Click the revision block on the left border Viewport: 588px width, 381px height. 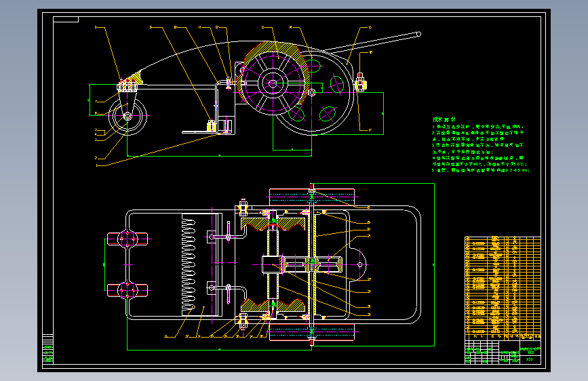tap(47, 348)
